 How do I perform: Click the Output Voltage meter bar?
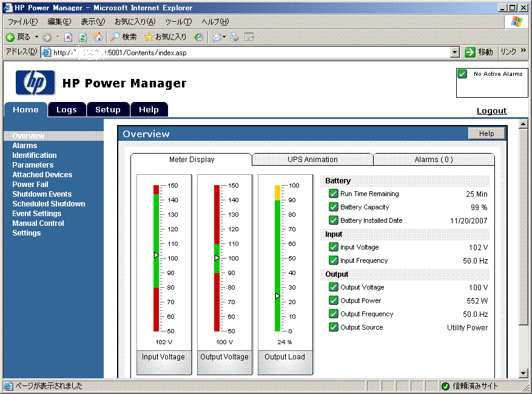click(x=217, y=258)
